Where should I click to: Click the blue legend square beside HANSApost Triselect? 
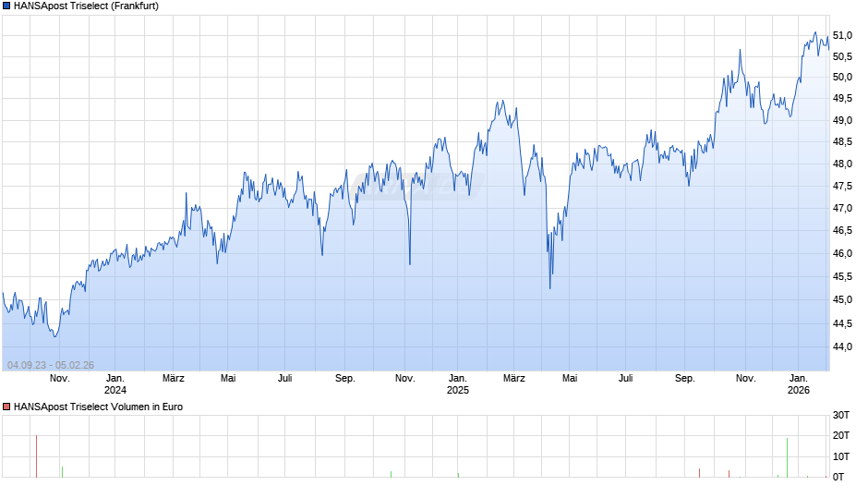6,6
